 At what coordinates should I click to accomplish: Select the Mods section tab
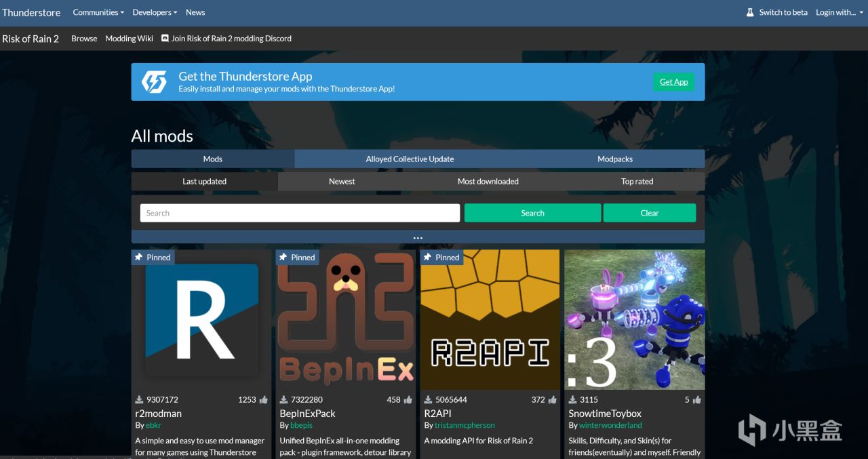click(x=213, y=159)
